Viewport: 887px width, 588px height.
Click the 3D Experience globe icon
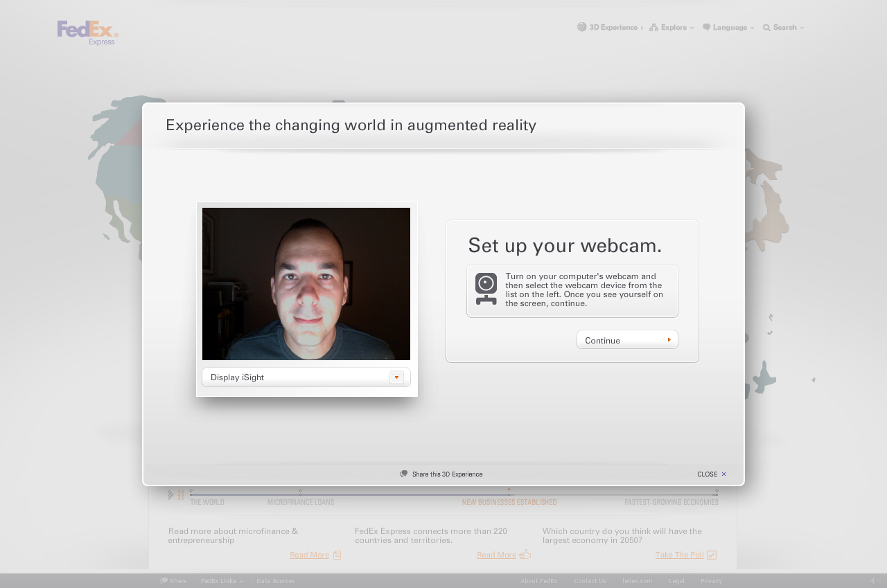582,27
